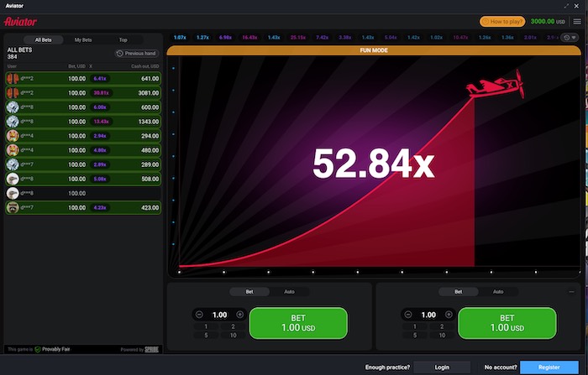Click the How to play? button
Image resolution: width=588 pixels, height=375 pixels.
(502, 21)
